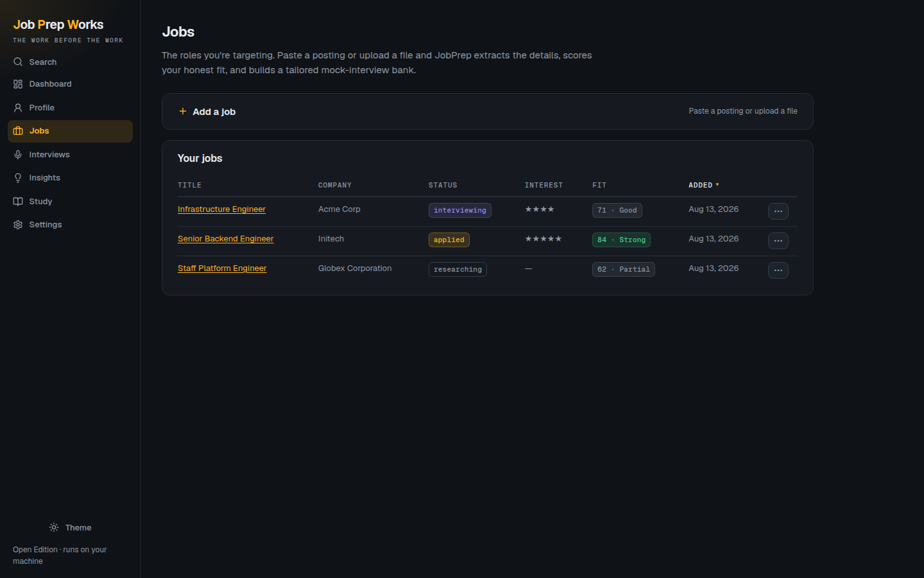Sort by the COMPANY column header
This screenshot has width=924, height=578.
[x=335, y=185]
